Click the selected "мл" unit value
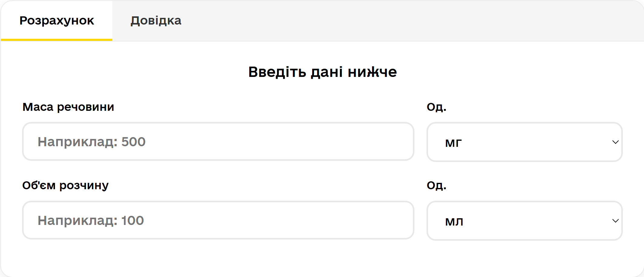 coord(454,221)
